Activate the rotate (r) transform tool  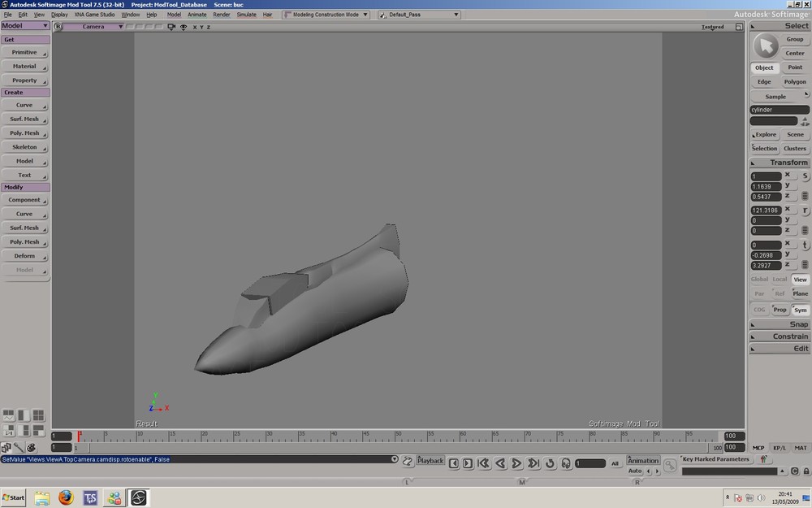[806, 211]
